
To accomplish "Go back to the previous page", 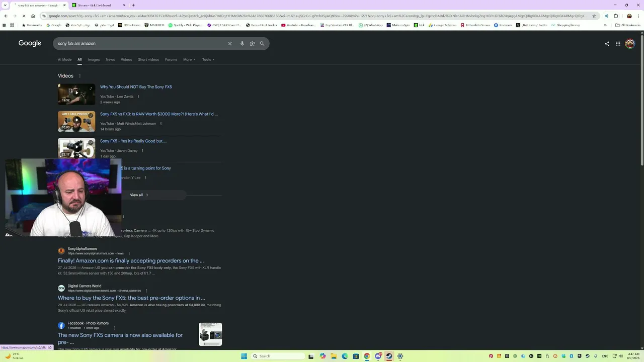I will [6, 16].
